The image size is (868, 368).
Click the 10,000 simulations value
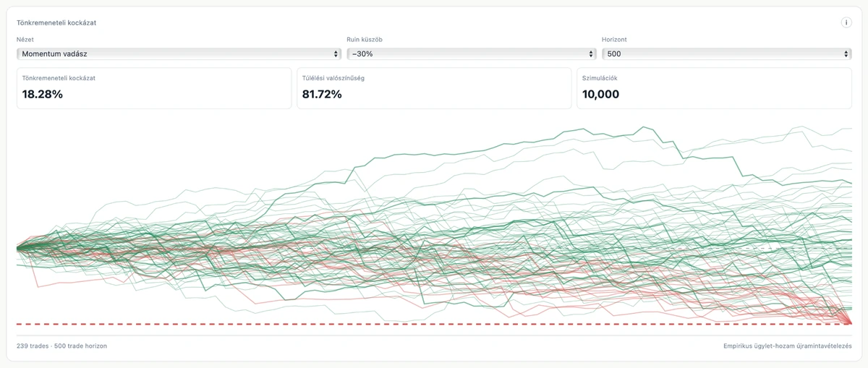click(x=601, y=94)
